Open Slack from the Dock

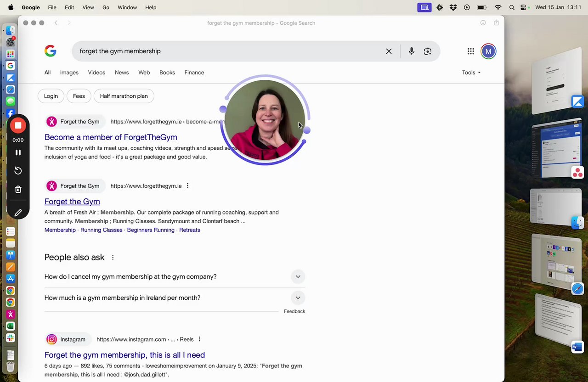[x=10, y=337]
